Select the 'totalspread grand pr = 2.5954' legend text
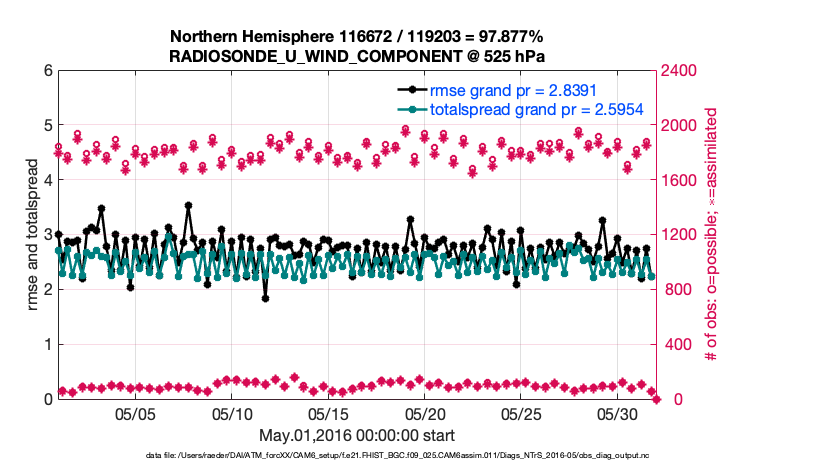 (x=529, y=109)
